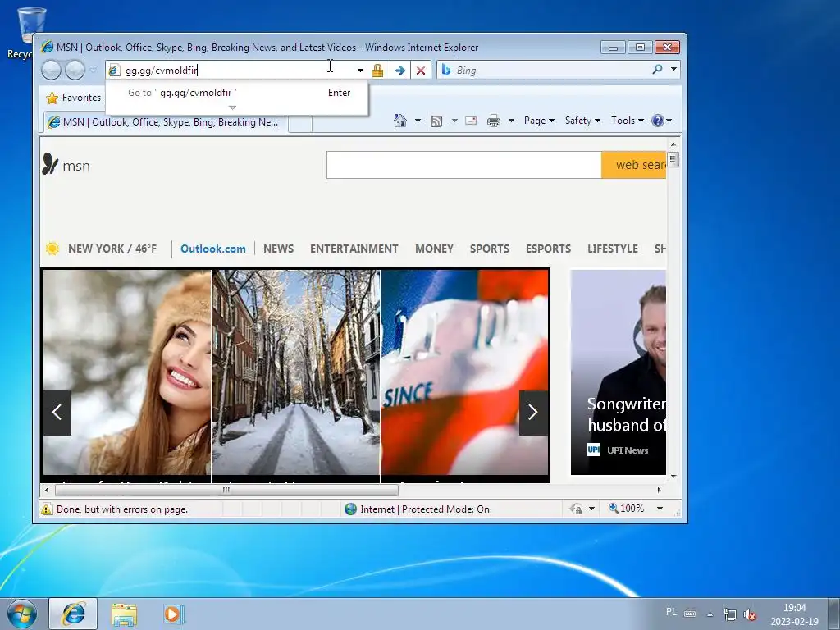Open the LIFESTYLE section link
840x630 pixels.
click(613, 249)
